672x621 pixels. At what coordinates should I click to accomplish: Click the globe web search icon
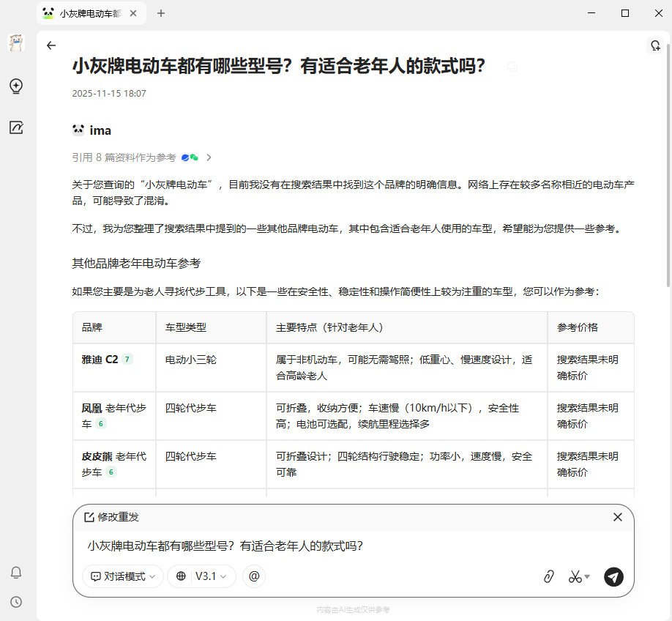click(x=181, y=576)
